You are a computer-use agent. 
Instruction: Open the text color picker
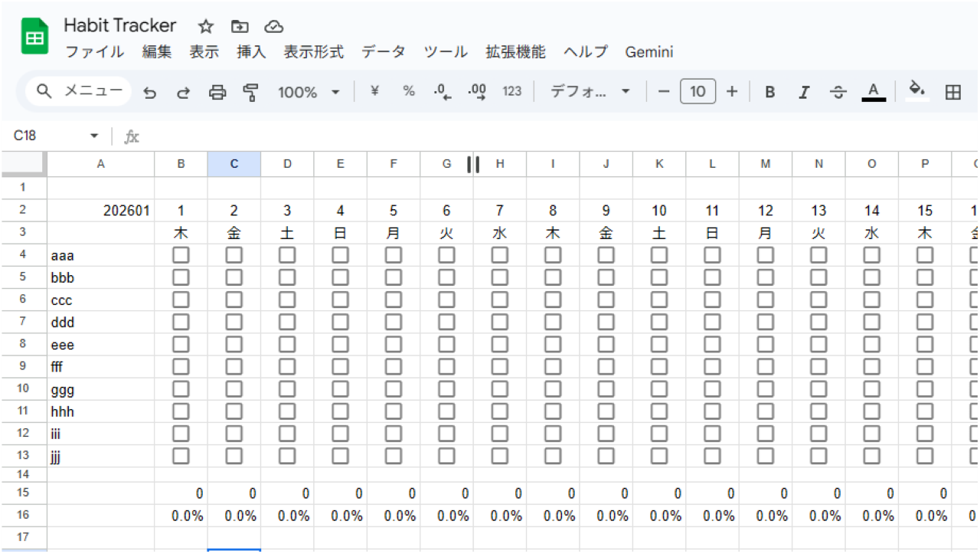click(x=874, y=91)
